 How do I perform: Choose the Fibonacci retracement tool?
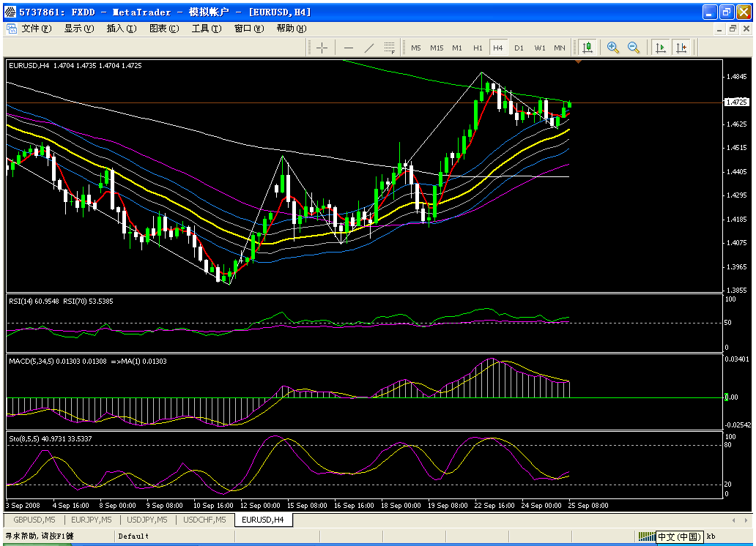(x=390, y=48)
